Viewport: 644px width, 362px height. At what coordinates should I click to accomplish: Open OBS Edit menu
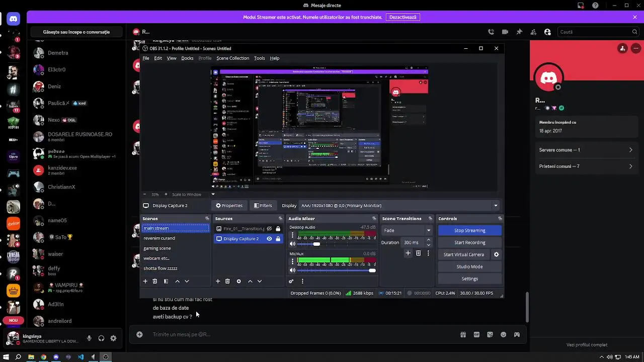tap(158, 58)
